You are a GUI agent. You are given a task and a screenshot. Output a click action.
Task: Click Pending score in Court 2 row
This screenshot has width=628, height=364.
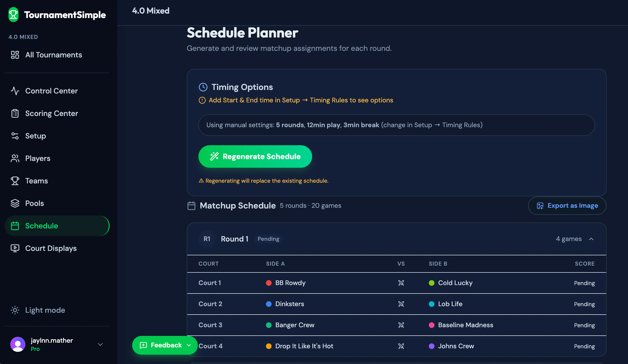click(584, 304)
